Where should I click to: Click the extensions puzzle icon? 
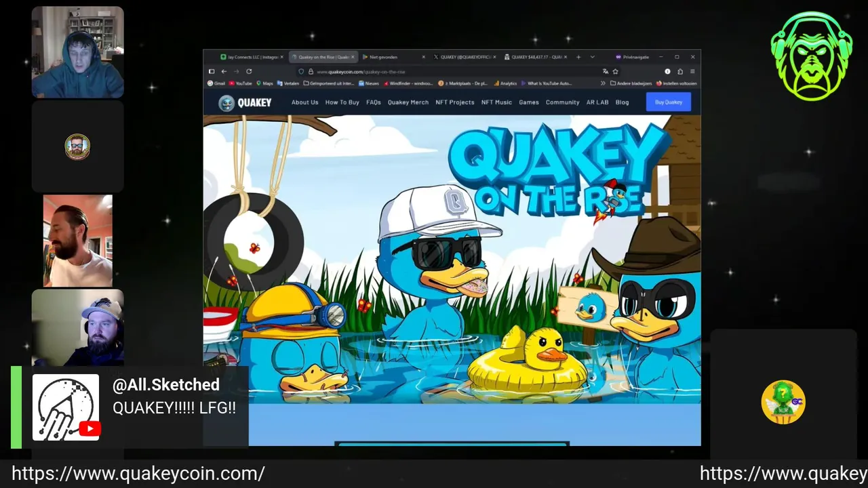[680, 71]
